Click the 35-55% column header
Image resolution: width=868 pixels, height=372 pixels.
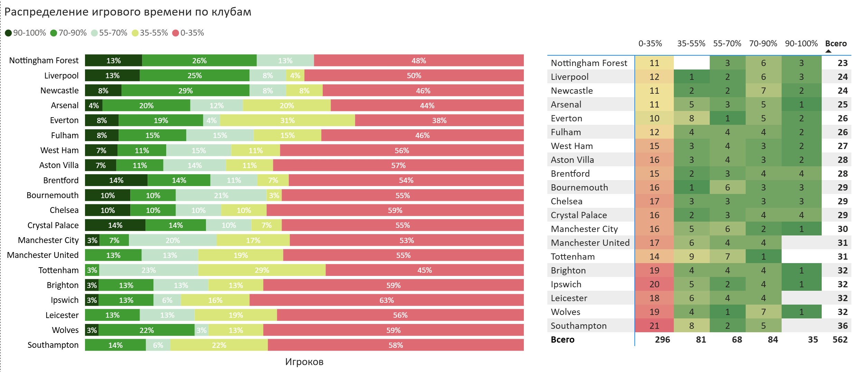click(x=691, y=44)
